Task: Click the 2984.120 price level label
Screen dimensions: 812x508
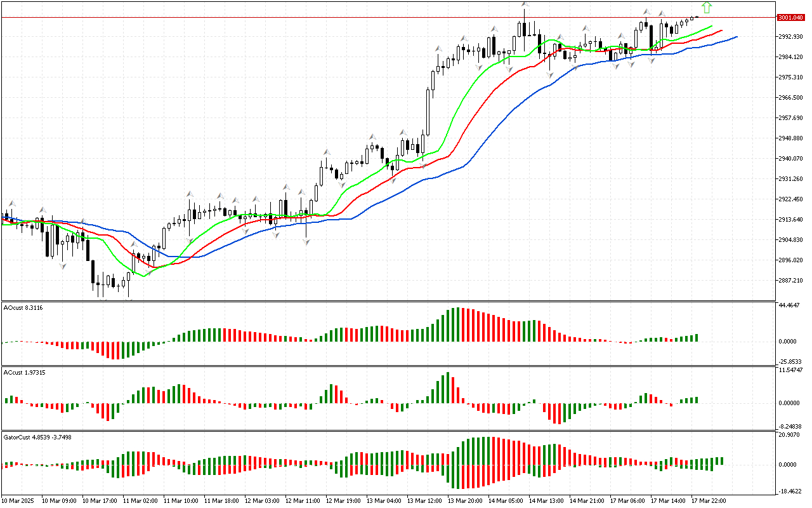Action: pyautogui.click(x=790, y=57)
